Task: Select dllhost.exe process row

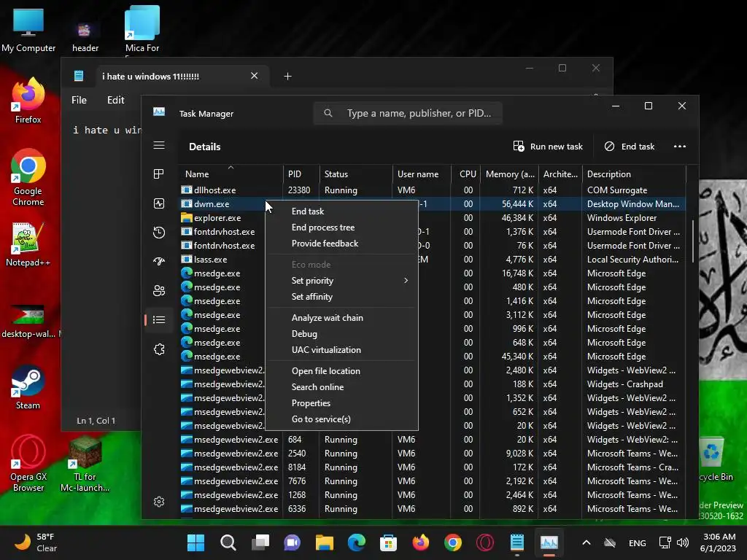Action: (433, 190)
